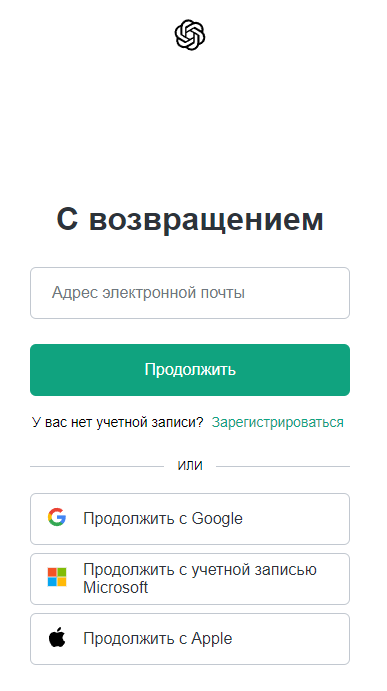Open the Зарегистрироваться sign-up link

click(x=277, y=422)
